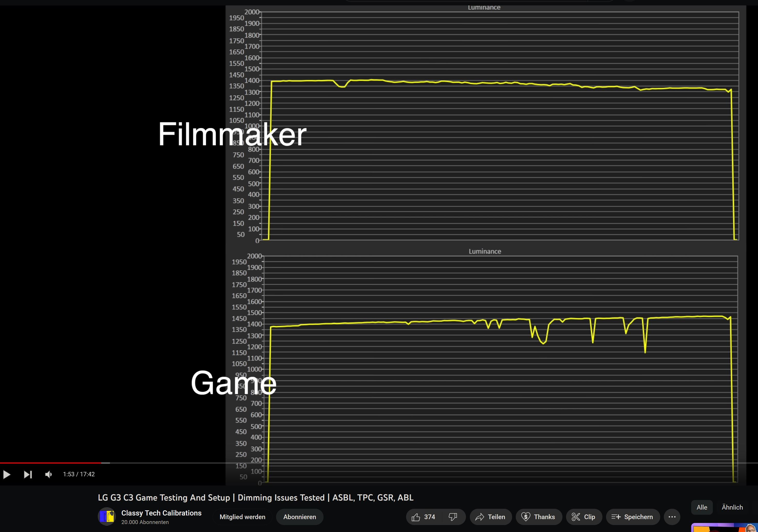758x532 pixels.
Task: Select the Alle filter chip
Action: tap(702, 507)
